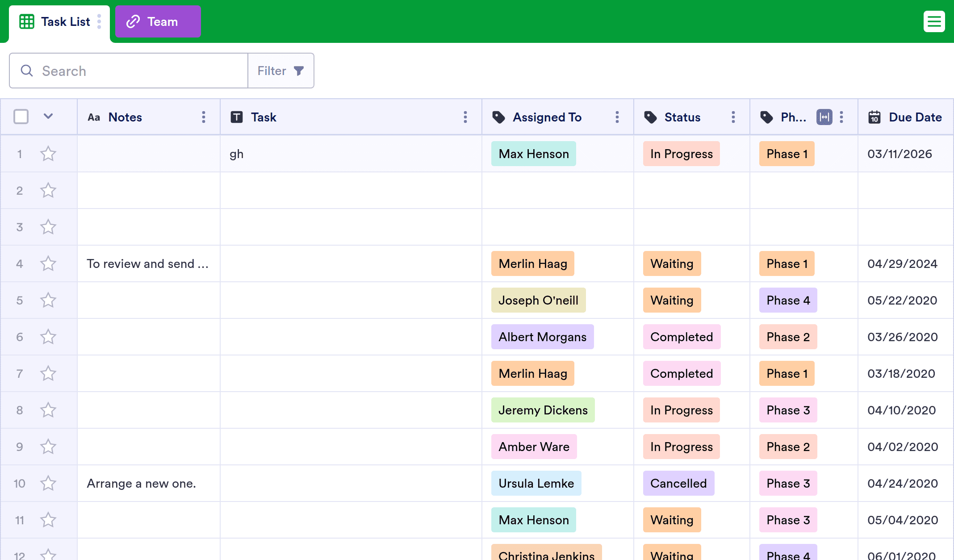Star row 10 with Arrange a new one
Image resolution: width=954 pixels, height=560 pixels.
pos(48,484)
